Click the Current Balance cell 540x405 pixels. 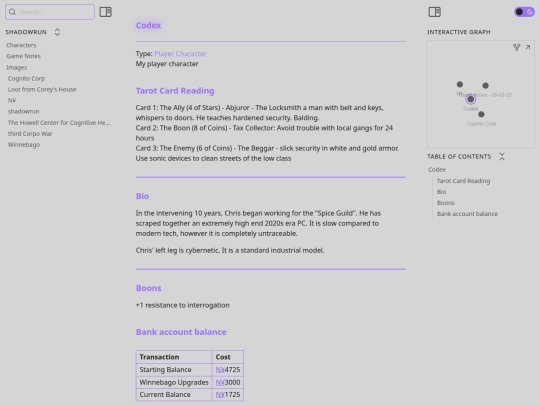coord(174,395)
